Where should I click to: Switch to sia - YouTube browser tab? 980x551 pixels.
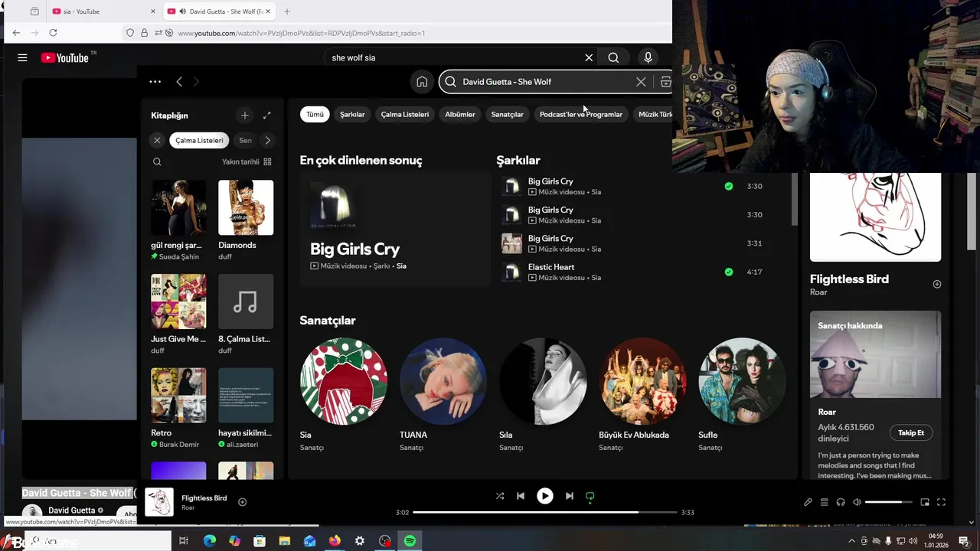(x=103, y=11)
